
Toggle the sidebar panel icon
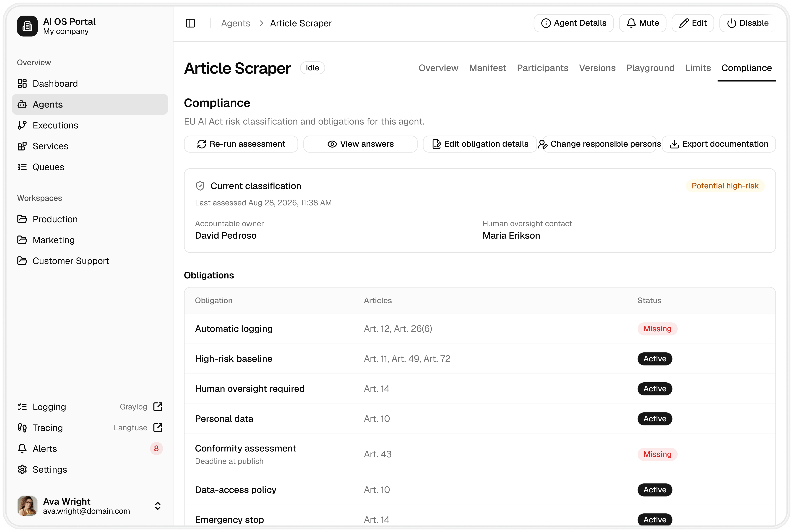tap(190, 23)
